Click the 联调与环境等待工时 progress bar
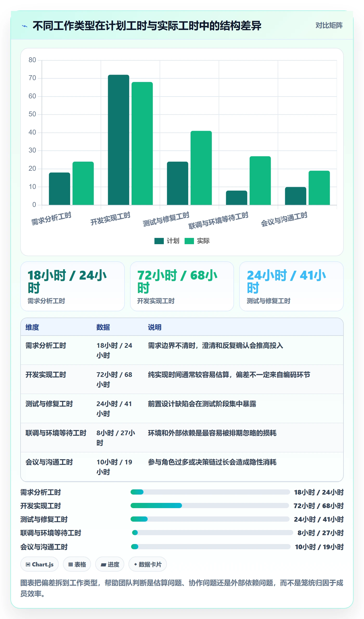 213,533
